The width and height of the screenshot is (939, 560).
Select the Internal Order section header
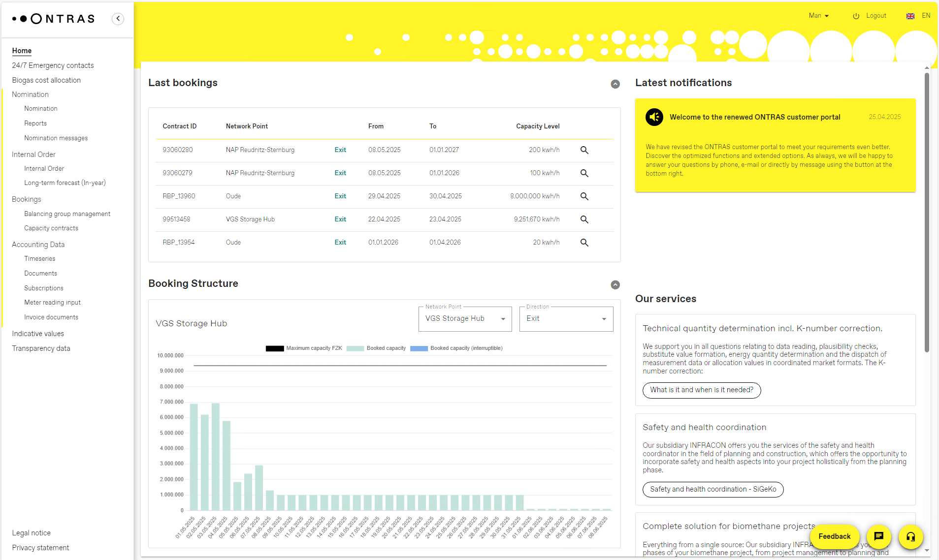click(33, 155)
